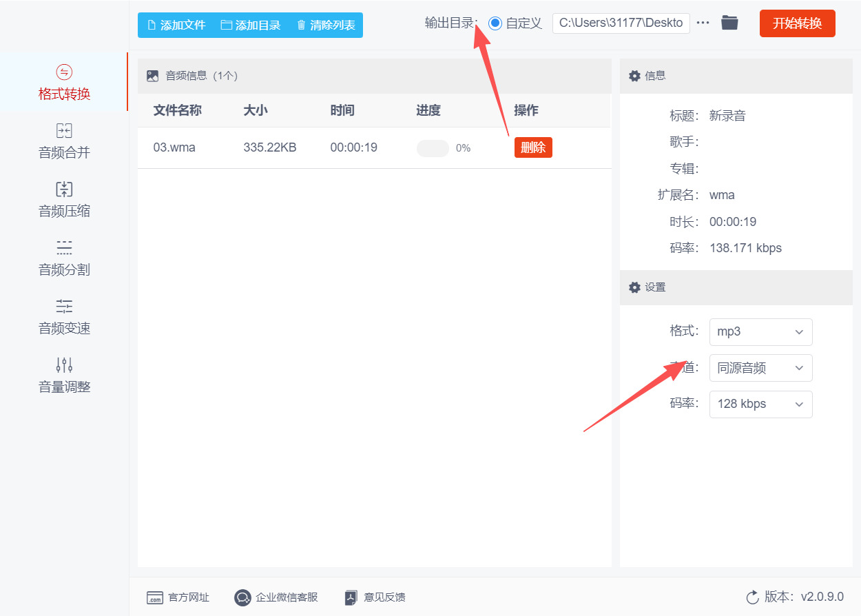Click the 设置 panel gear icon
Image resolution: width=861 pixels, height=616 pixels.
pos(634,287)
